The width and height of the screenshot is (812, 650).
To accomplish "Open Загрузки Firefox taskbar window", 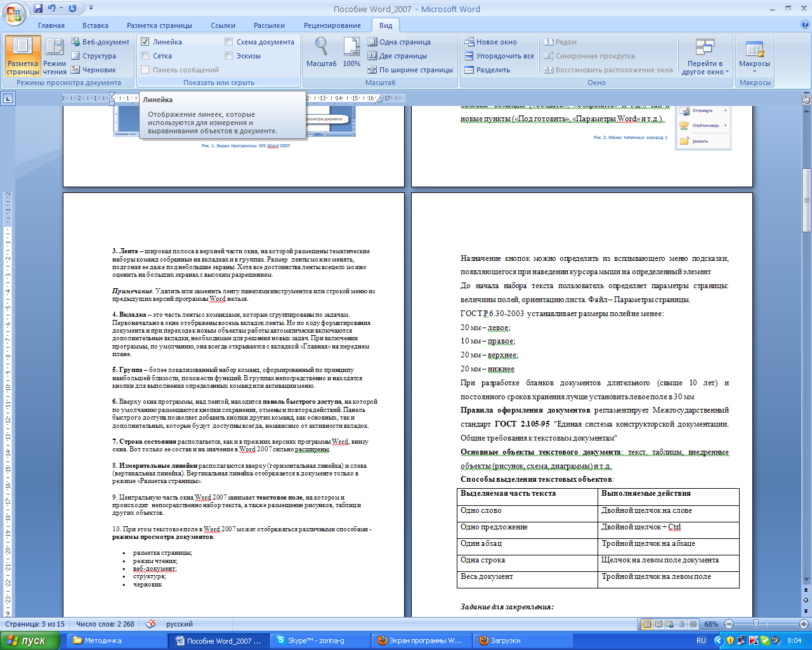I will (x=523, y=640).
